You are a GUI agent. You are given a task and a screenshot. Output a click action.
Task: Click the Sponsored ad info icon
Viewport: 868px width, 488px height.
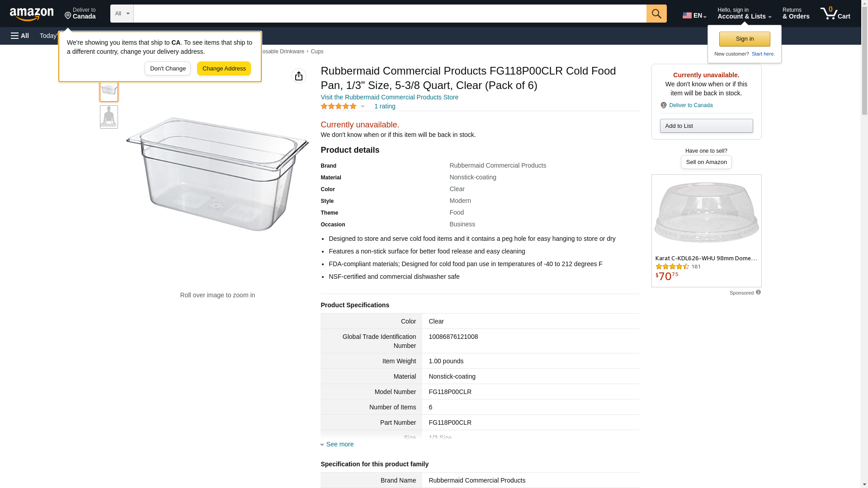(758, 292)
